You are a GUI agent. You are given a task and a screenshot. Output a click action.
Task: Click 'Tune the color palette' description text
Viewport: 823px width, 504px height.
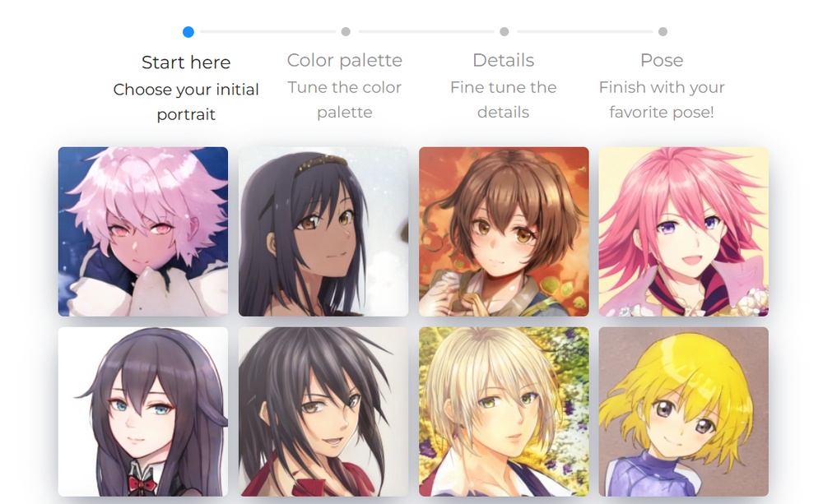tap(344, 99)
